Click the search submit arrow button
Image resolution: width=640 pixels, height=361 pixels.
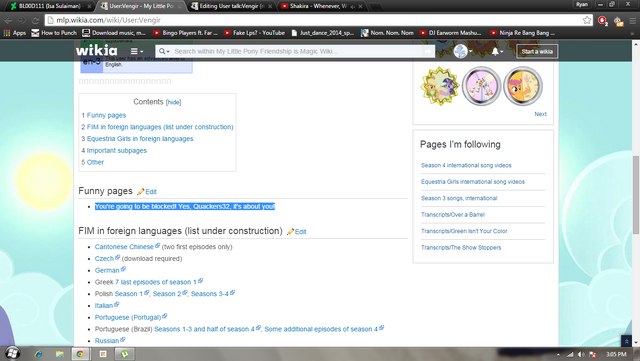pyautogui.click(x=427, y=51)
